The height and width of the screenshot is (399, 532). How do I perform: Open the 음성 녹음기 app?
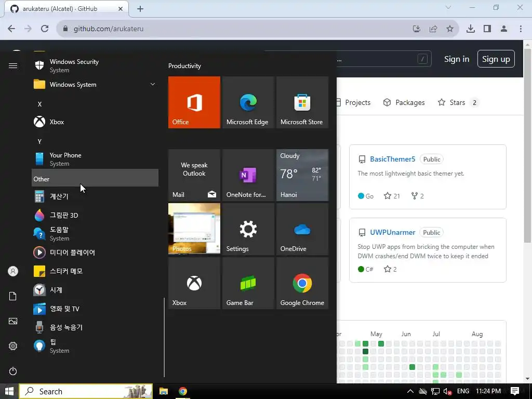(95, 327)
